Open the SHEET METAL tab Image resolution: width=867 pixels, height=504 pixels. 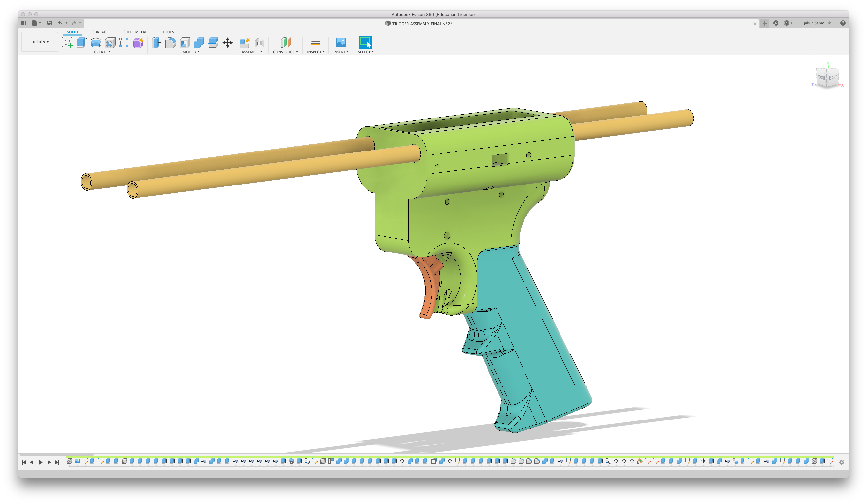point(135,32)
